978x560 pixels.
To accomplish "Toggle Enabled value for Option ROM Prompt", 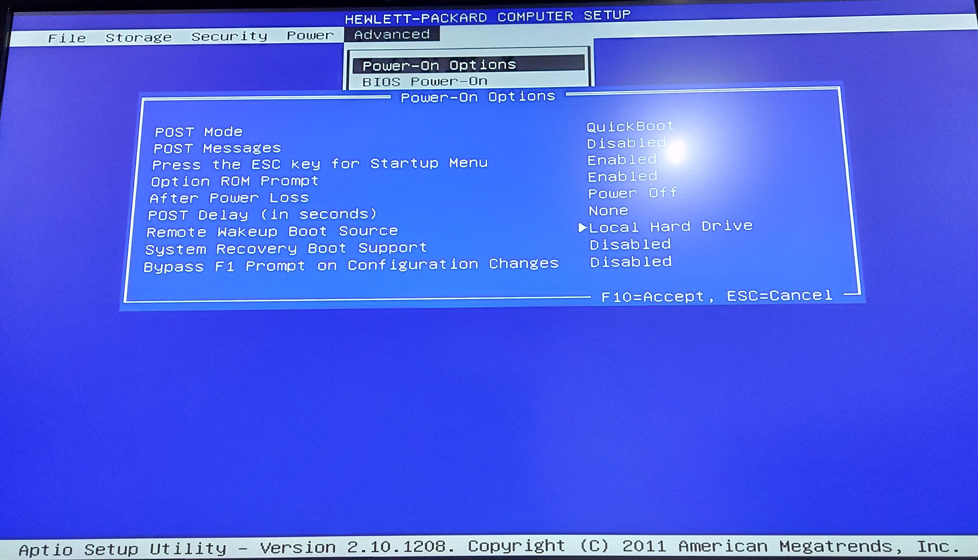I will pos(623,177).
